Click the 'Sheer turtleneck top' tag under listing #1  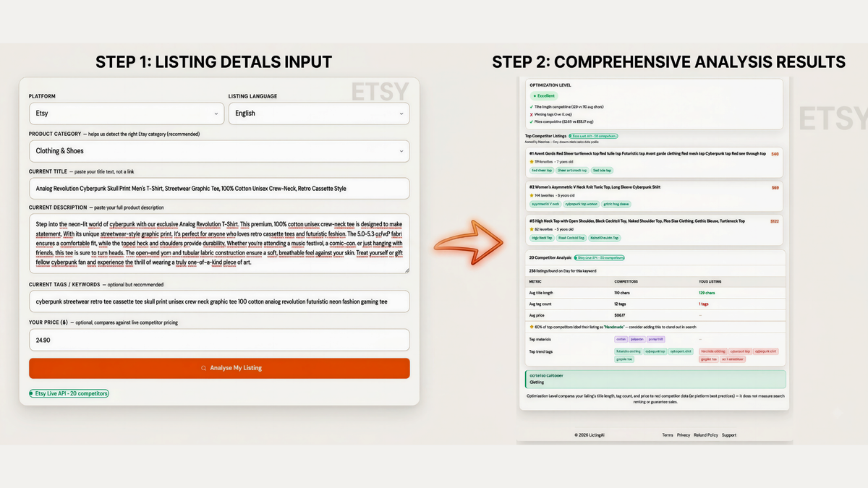(x=572, y=170)
